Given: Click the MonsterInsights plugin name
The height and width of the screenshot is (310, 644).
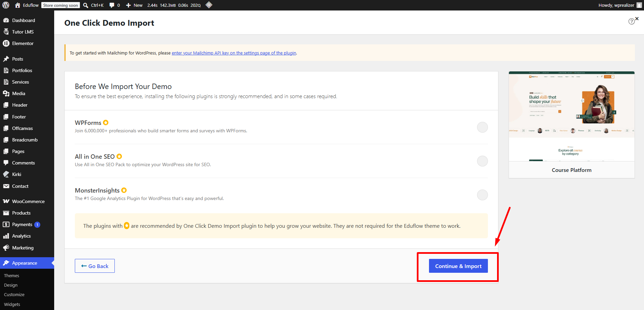Looking at the screenshot, I should click(x=97, y=191).
